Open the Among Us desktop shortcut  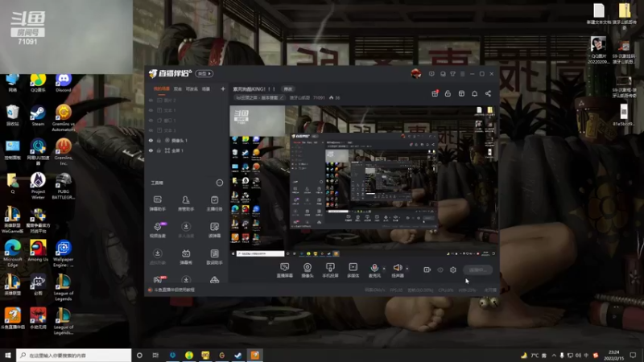tap(38, 251)
